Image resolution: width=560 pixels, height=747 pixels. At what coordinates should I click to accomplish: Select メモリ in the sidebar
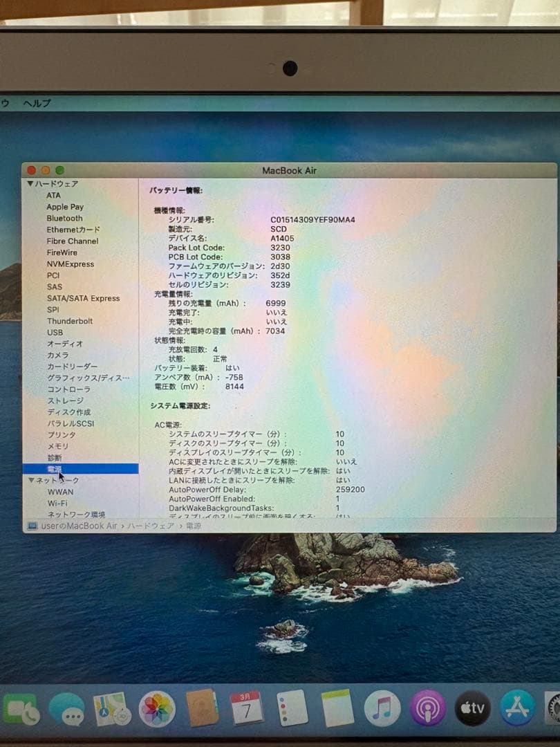pyautogui.click(x=57, y=446)
